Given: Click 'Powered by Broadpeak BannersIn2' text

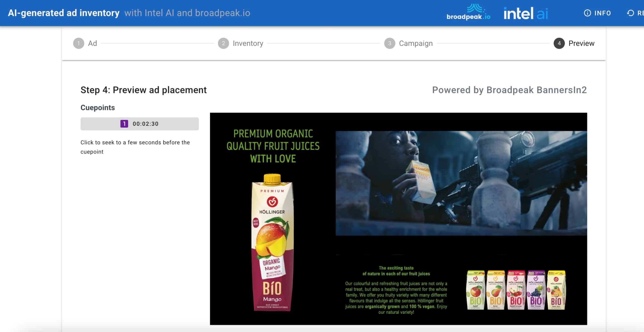Looking at the screenshot, I should tap(509, 90).
